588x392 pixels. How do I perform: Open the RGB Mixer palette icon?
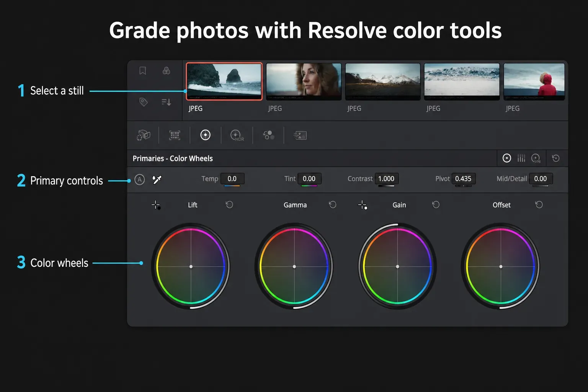268,135
